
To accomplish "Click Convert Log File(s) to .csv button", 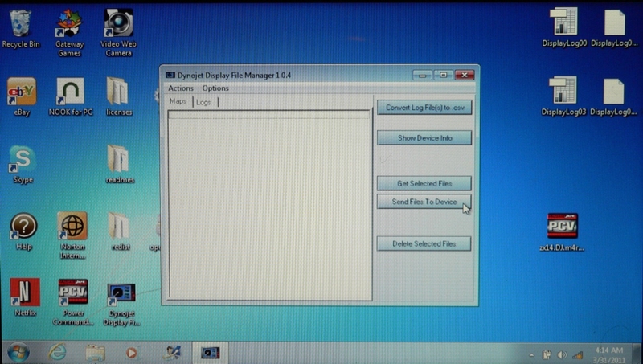I will [424, 108].
